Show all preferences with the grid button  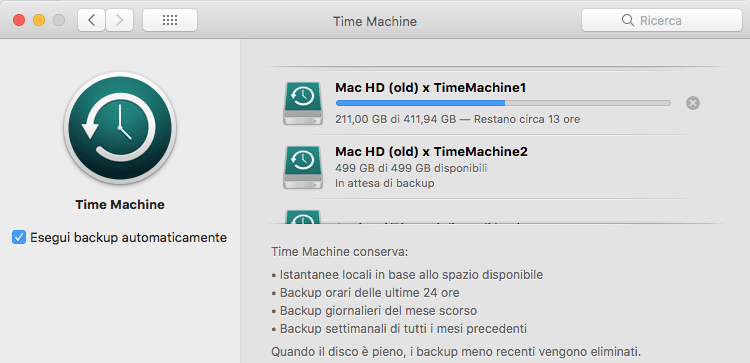click(170, 20)
